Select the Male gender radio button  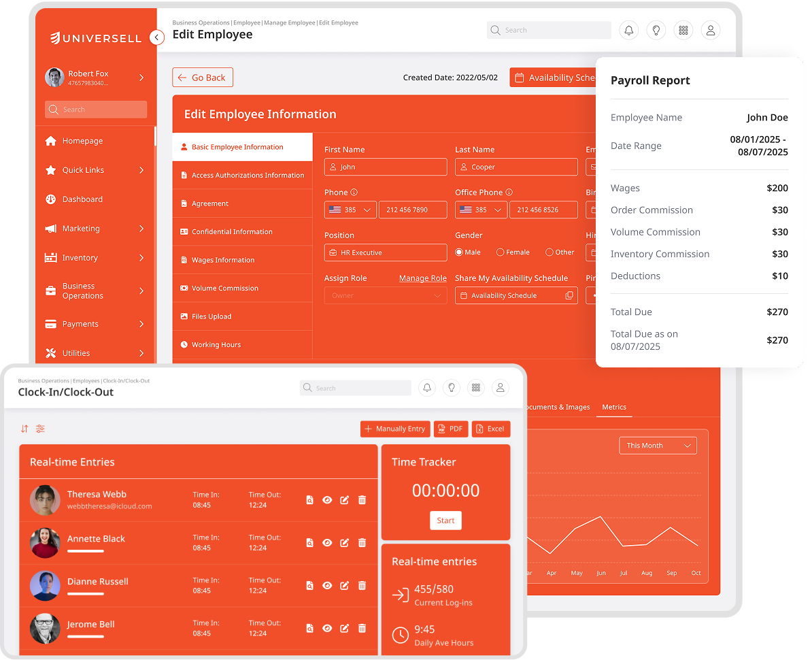pos(459,252)
